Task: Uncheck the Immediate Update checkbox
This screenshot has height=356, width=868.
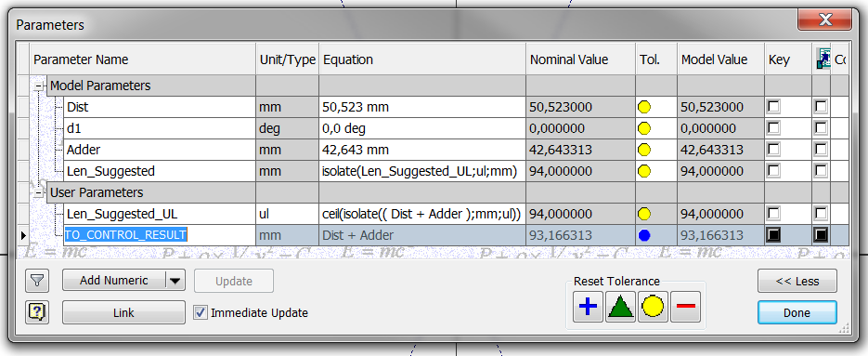Action: (x=201, y=312)
